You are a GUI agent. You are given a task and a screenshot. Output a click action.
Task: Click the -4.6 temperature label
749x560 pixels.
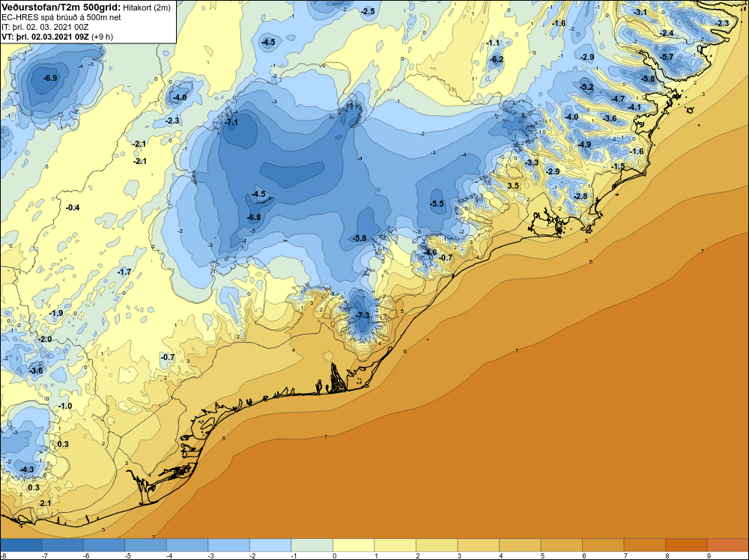pyautogui.click(x=430, y=252)
